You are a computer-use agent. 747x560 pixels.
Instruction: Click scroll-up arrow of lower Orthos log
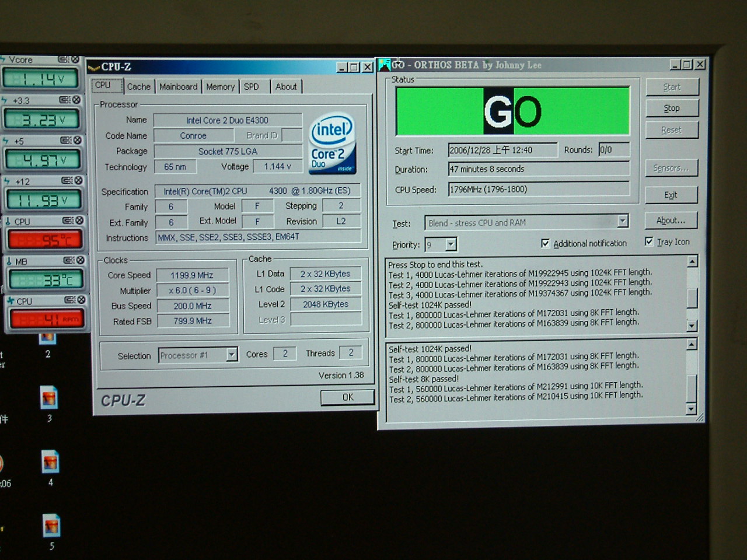click(692, 345)
